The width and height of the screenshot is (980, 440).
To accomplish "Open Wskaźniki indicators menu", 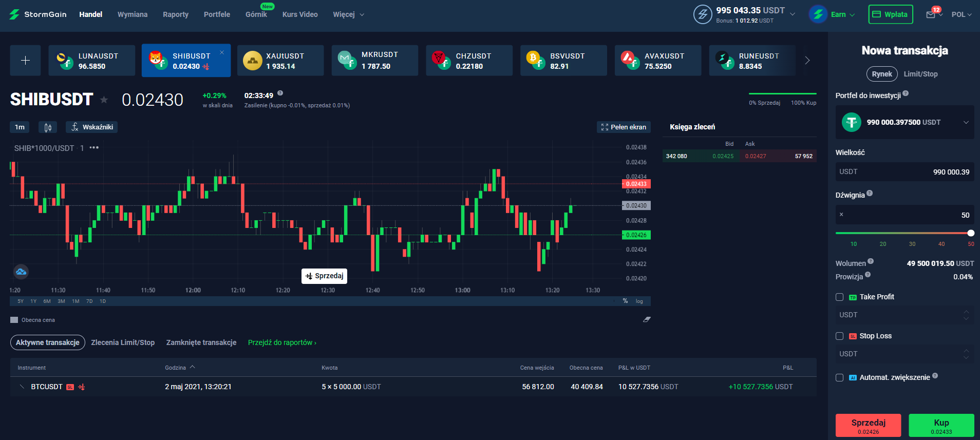I will click(x=91, y=127).
